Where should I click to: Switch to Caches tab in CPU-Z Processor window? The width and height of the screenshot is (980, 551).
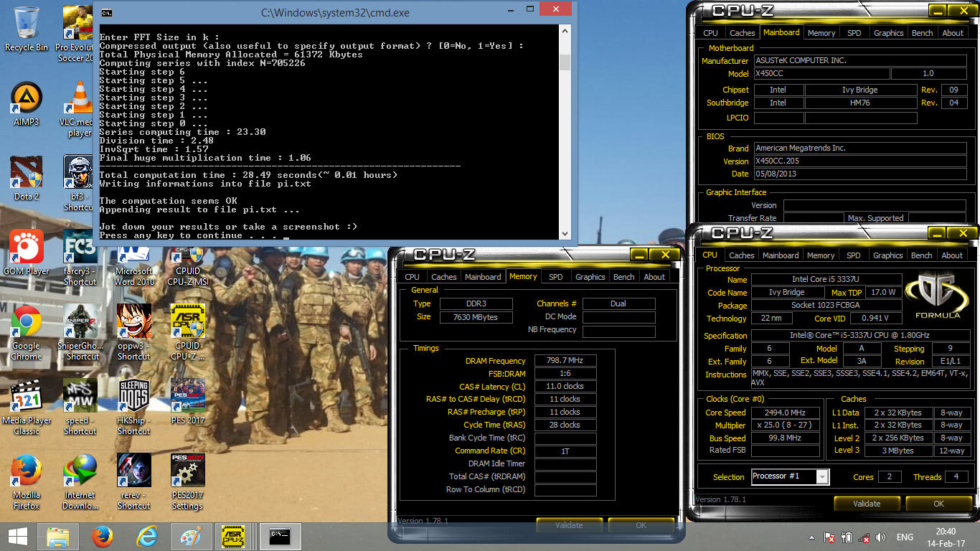[x=742, y=255]
